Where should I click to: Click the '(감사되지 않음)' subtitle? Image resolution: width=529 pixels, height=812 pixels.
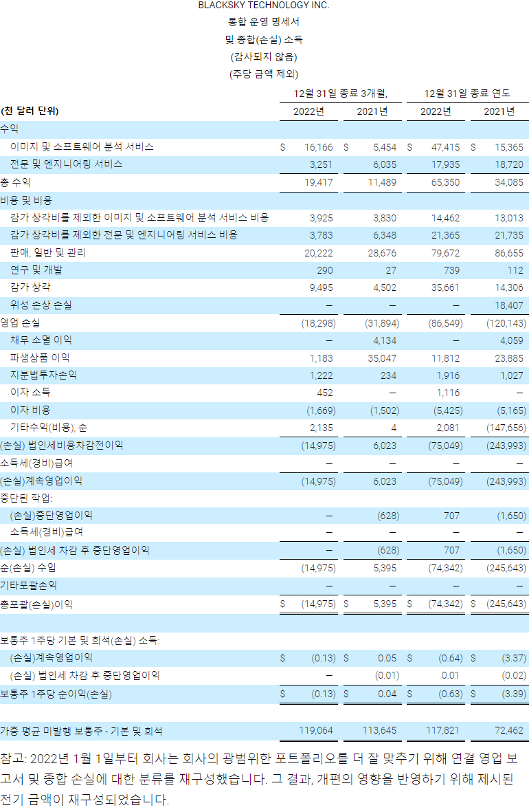point(263,56)
